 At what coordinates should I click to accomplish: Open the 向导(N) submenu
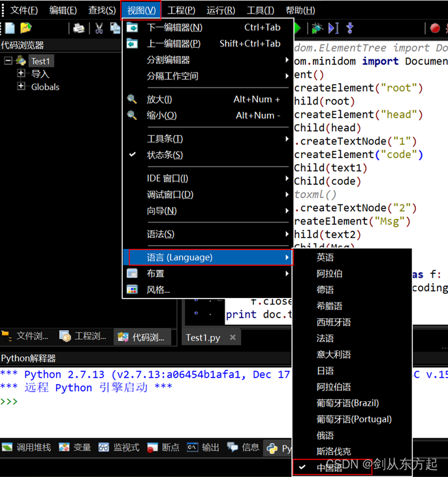click(208, 210)
